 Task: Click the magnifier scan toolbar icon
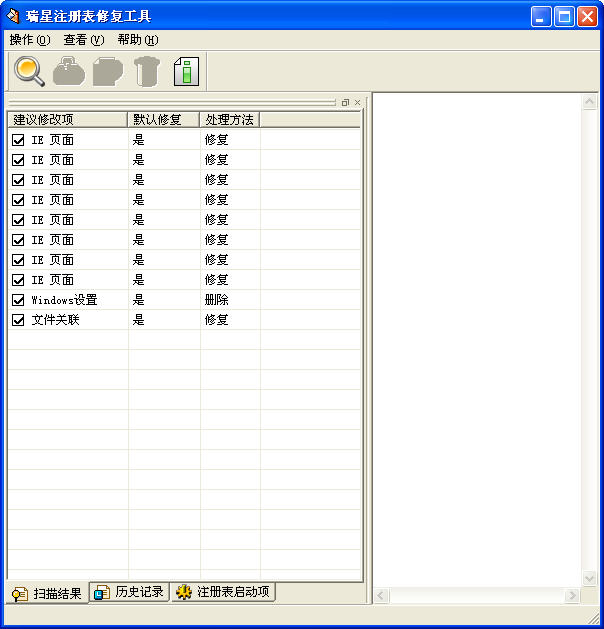[x=29, y=72]
